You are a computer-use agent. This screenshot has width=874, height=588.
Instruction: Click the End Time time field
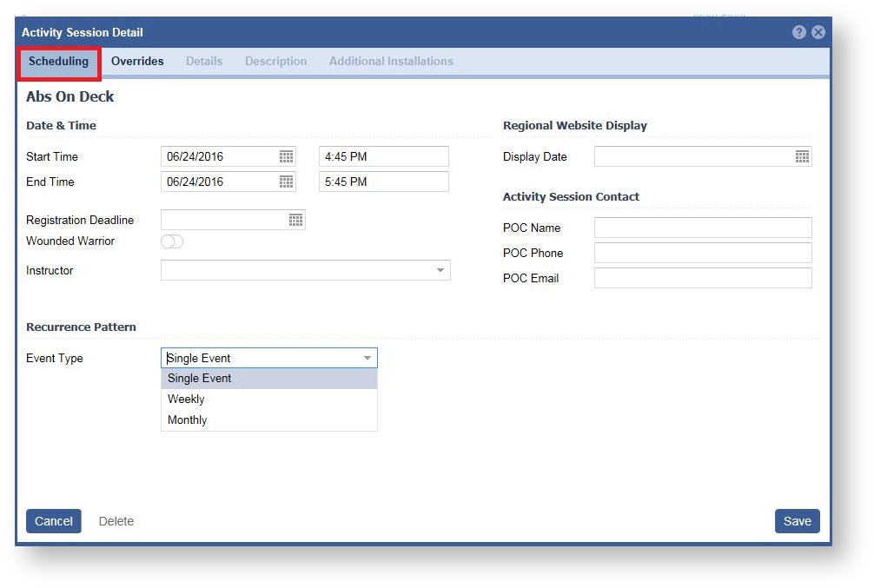tap(383, 182)
